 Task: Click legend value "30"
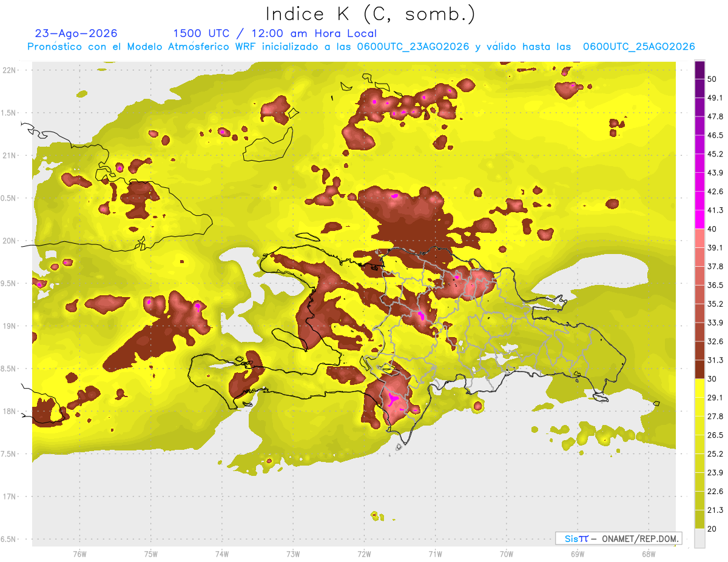tap(713, 379)
